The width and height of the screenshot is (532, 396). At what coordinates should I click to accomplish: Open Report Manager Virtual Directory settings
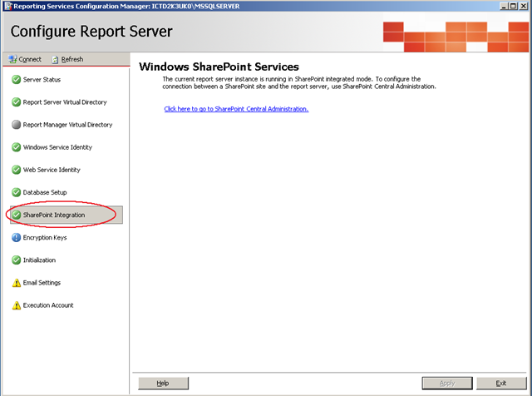tap(67, 125)
